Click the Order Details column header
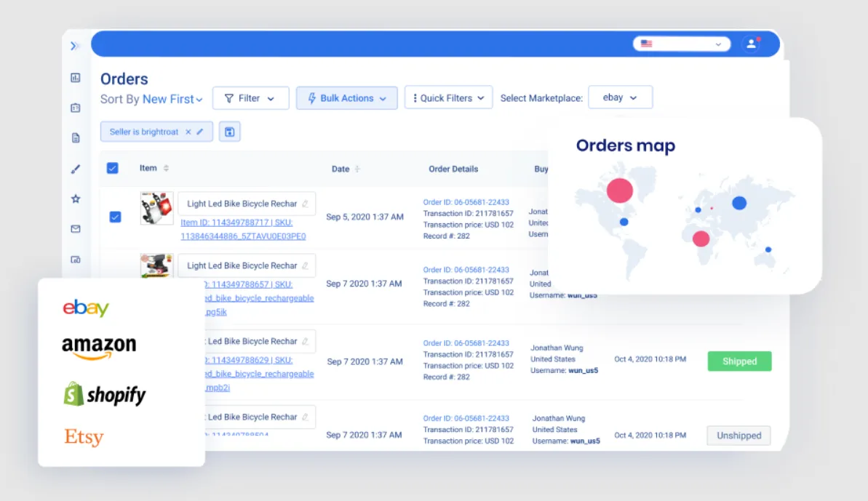This screenshot has width=868, height=501. coord(453,169)
